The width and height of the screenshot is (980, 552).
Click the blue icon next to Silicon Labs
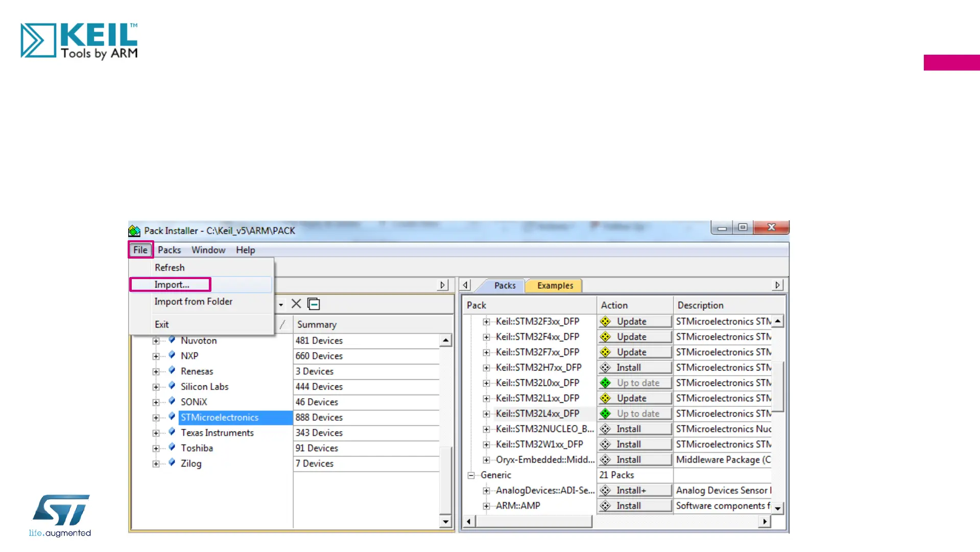172,386
